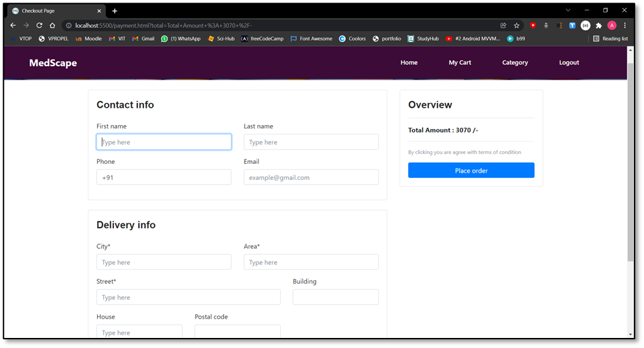Click the Overview heading
This screenshot has height=348, width=644.
430,104
